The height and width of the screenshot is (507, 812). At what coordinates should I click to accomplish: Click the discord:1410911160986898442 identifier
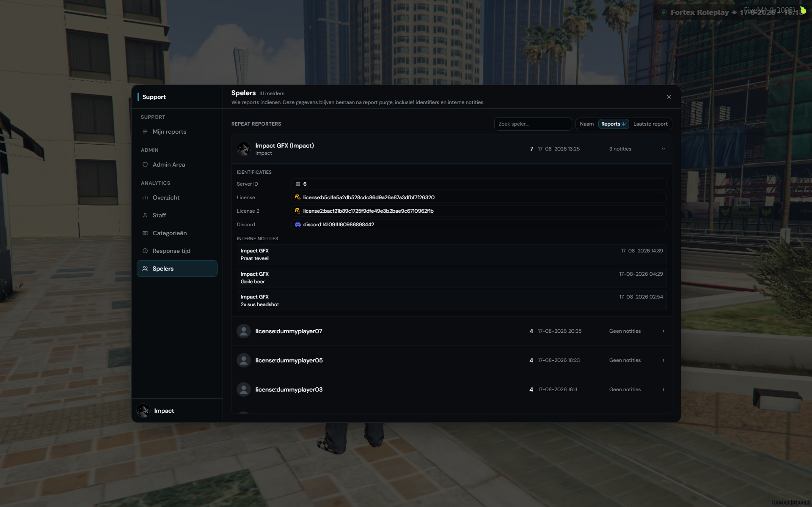click(x=479, y=225)
